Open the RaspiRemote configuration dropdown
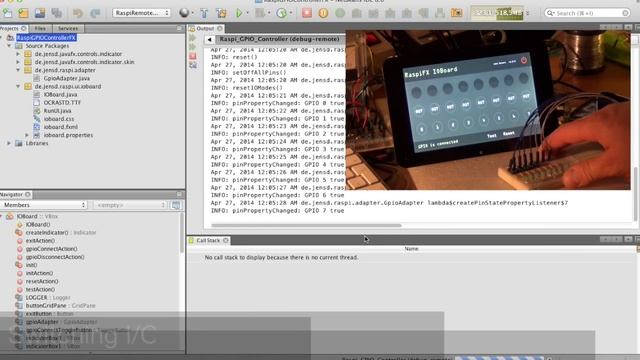This screenshot has width=640, height=360. click(x=141, y=13)
